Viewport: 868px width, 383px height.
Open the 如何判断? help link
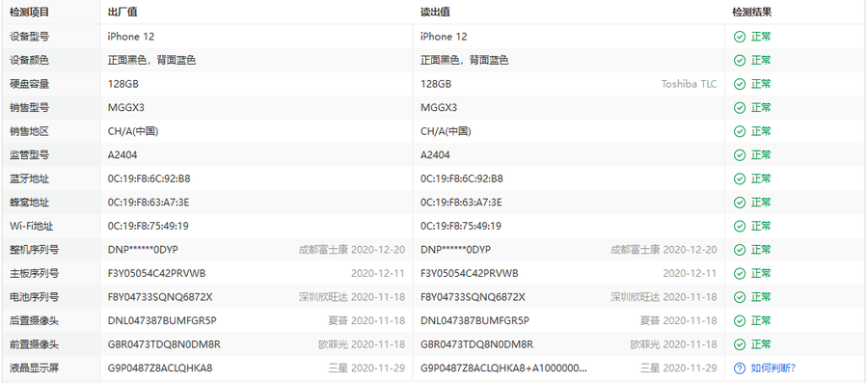(x=773, y=369)
